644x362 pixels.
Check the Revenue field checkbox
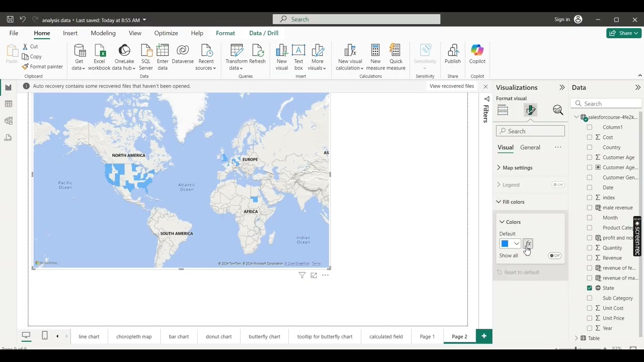590,258
